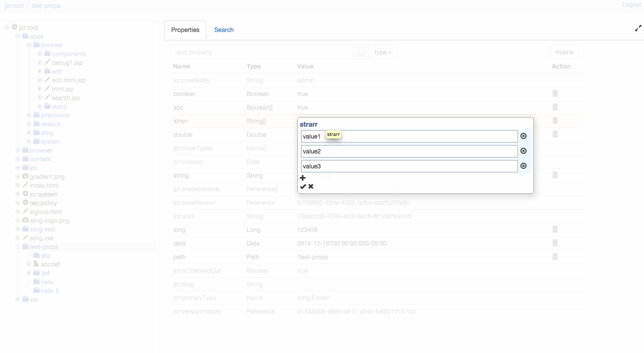
Task: Delete the string property
Action: (555, 175)
